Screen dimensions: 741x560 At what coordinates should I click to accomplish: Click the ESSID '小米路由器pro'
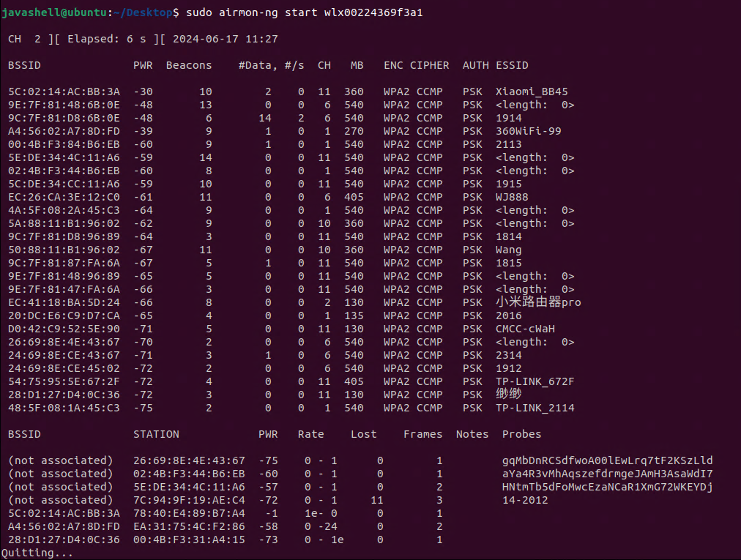(x=538, y=302)
